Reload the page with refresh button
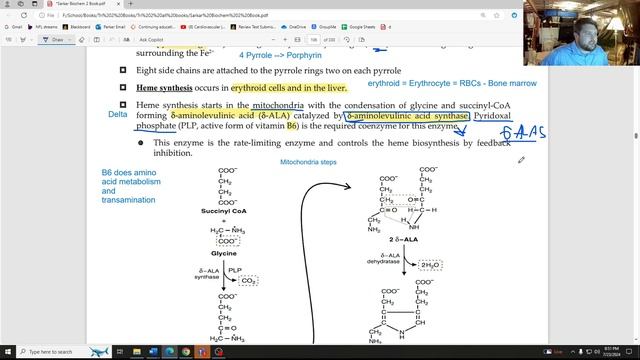The image size is (640, 360). pyautogui.click(x=24, y=15)
